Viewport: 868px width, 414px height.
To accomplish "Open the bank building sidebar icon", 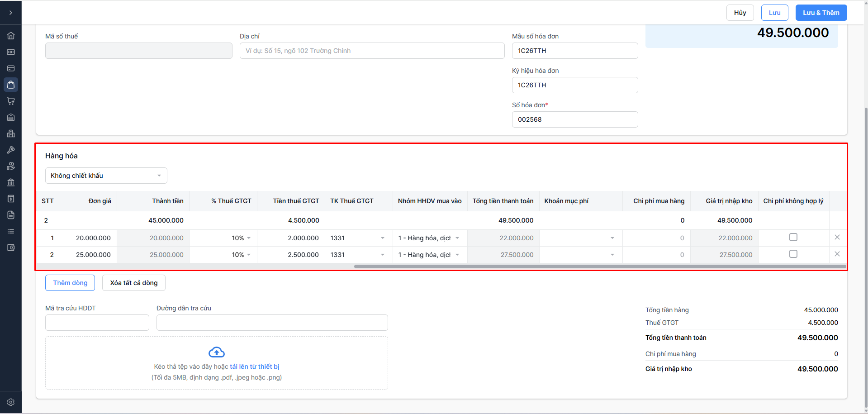I will pos(11,182).
